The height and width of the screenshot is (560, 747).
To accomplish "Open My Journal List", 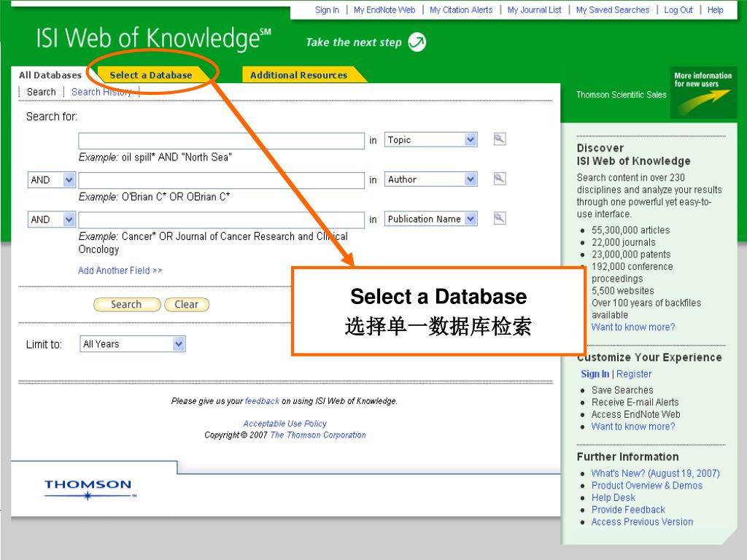I will 534,9.
